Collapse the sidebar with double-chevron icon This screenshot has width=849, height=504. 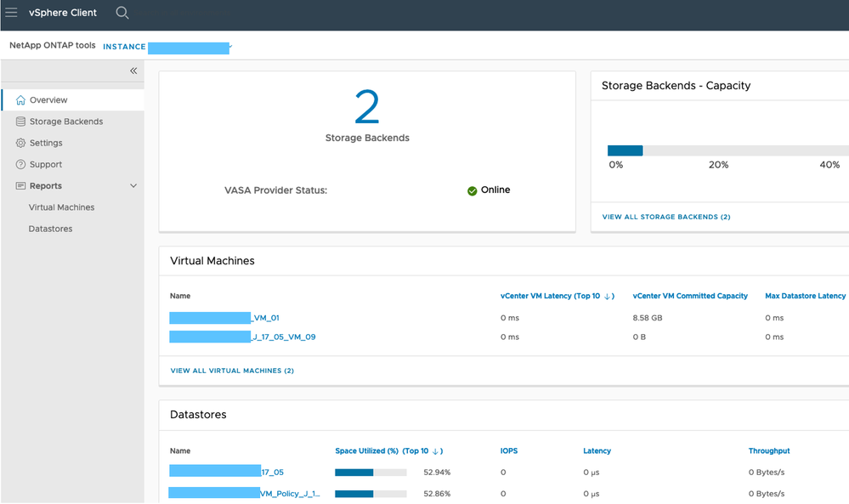coord(133,71)
